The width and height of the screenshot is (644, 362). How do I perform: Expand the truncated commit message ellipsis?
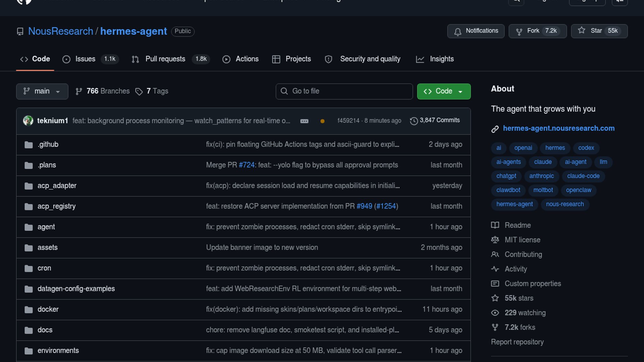pyautogui.click(x=304, y=121)
